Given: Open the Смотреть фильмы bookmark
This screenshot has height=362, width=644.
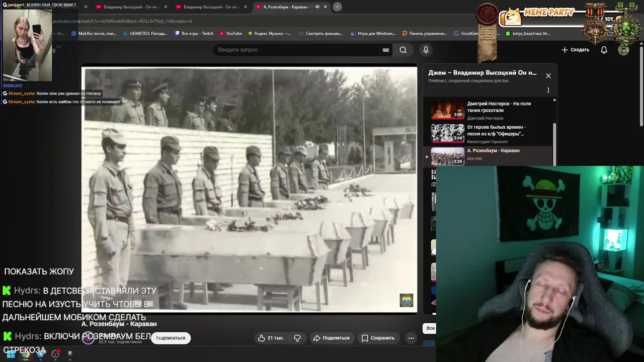Looking at the screenshot, I should pos(320,34).
